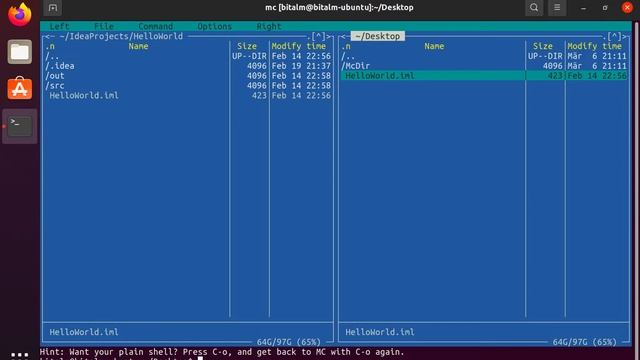Sort left panel by Name column

click(x=138, y=46)
